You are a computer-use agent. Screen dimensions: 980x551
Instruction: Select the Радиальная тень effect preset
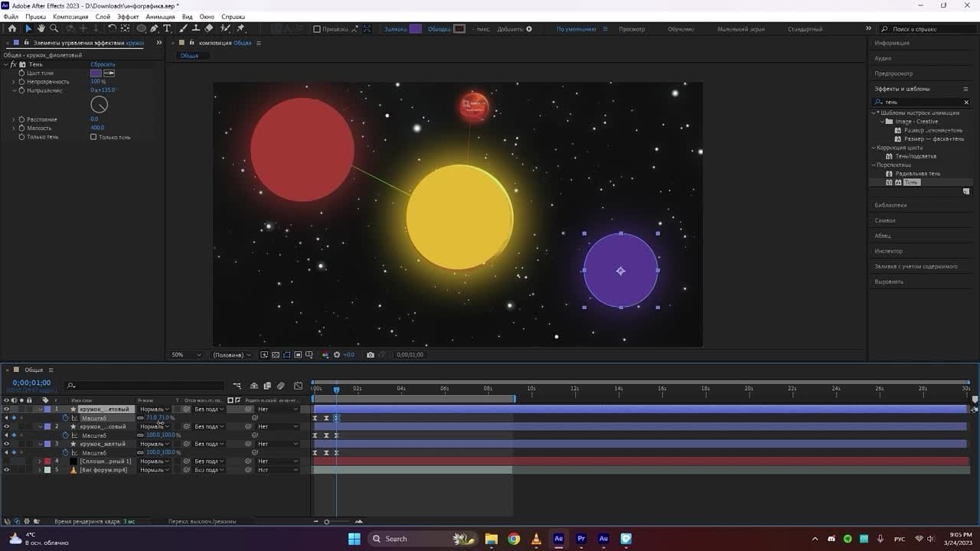(918, 174)
